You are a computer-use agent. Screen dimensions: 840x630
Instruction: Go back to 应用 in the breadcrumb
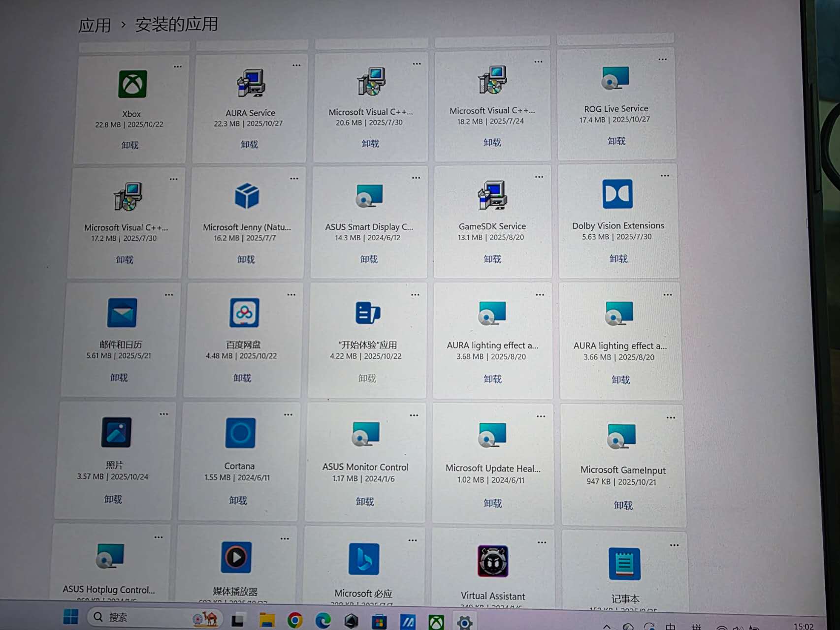click(95, 25)
